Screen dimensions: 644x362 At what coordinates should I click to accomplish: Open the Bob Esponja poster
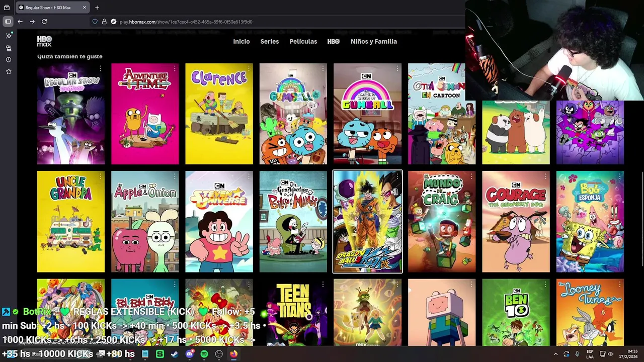click(590, 222)
